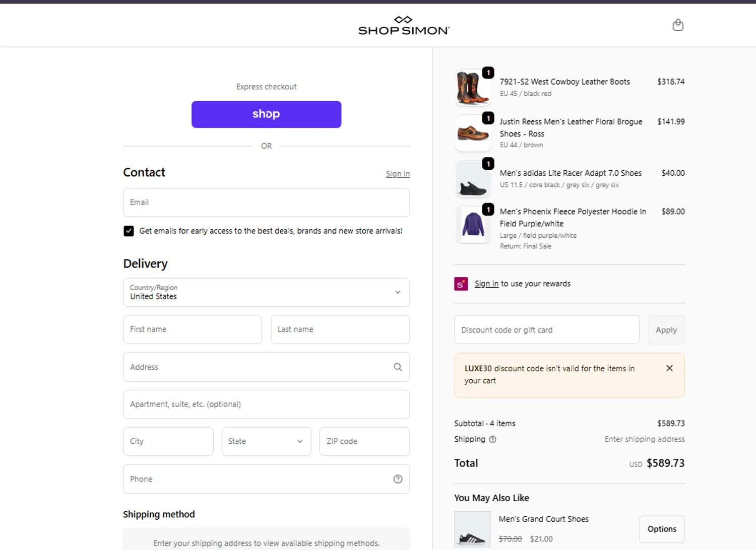Click the Shipping info question icon

[492, 439]
